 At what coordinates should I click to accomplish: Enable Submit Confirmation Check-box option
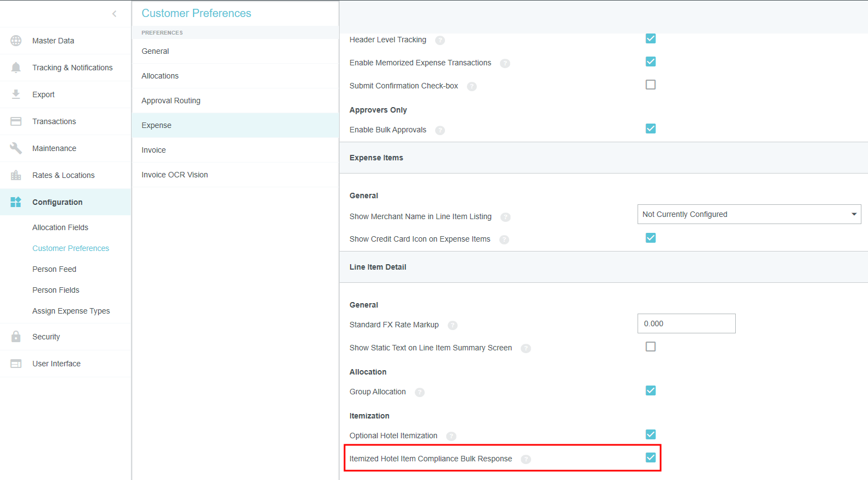[651, 85]
